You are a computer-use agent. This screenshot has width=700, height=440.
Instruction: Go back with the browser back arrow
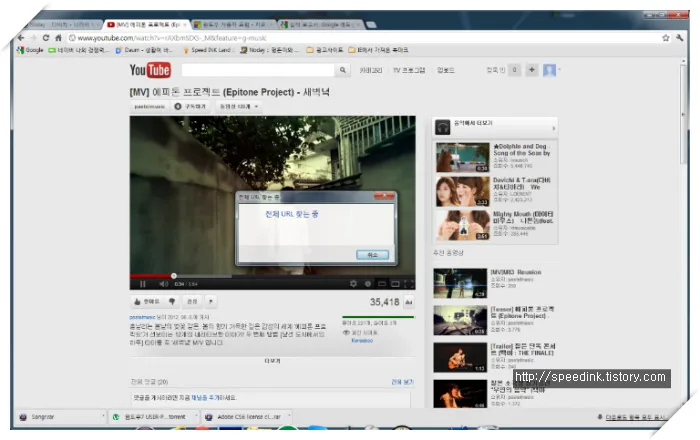[x=21, y=38]
